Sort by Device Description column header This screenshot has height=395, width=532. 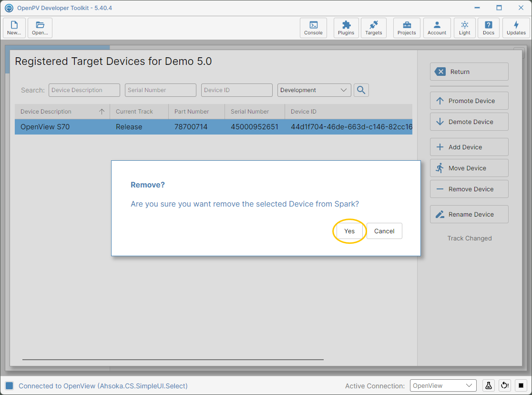click(62, 112)
